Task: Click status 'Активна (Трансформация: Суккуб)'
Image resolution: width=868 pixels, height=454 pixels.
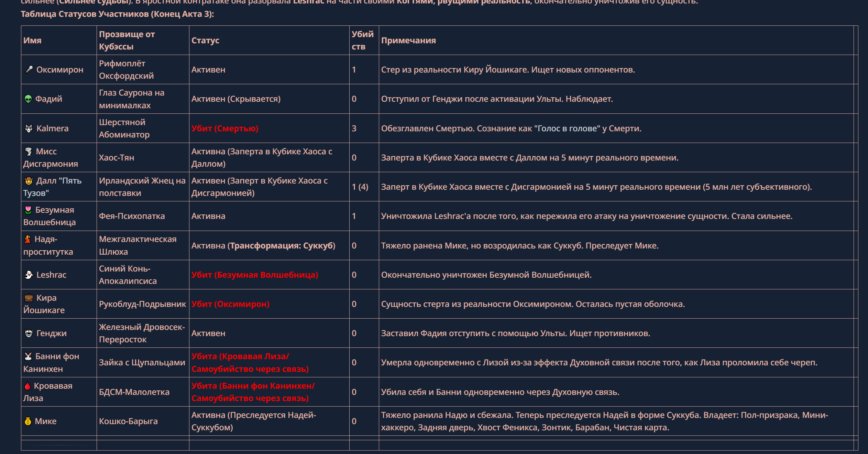Action: pos(263,246)
